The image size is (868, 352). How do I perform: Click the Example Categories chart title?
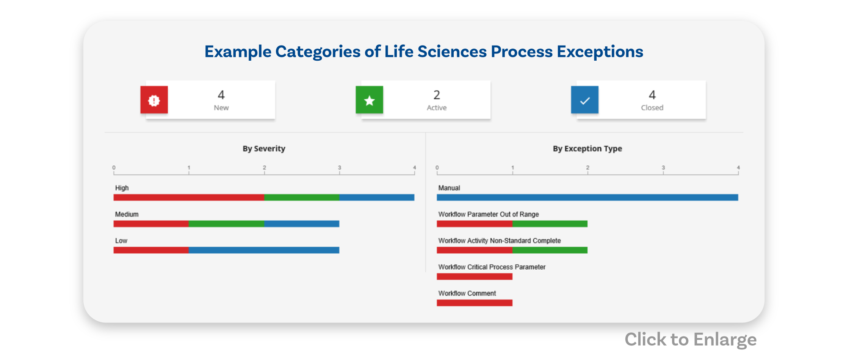tap(424, 52)
